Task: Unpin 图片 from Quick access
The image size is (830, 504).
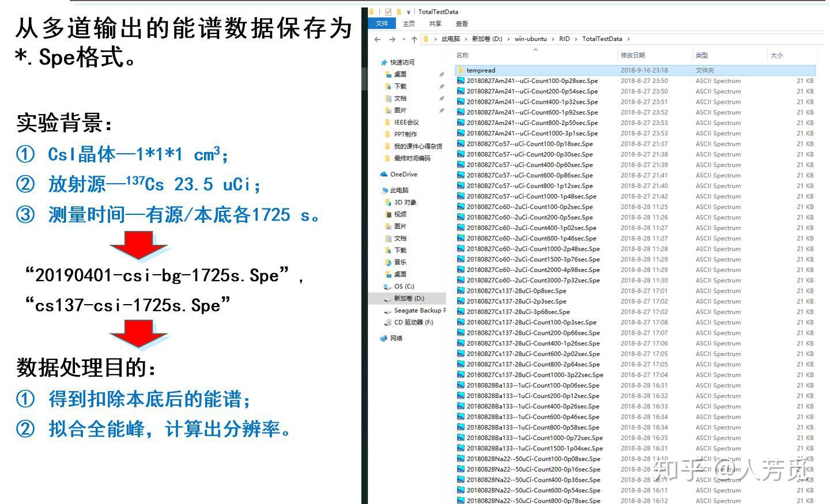Action: pos(442,111)
